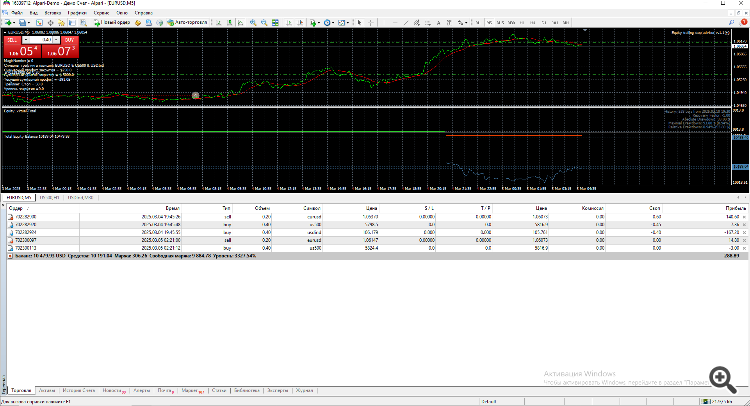Open the new chart dropdown arrow
The height and width of the screenshot is (406, 750).
point(16,22)
